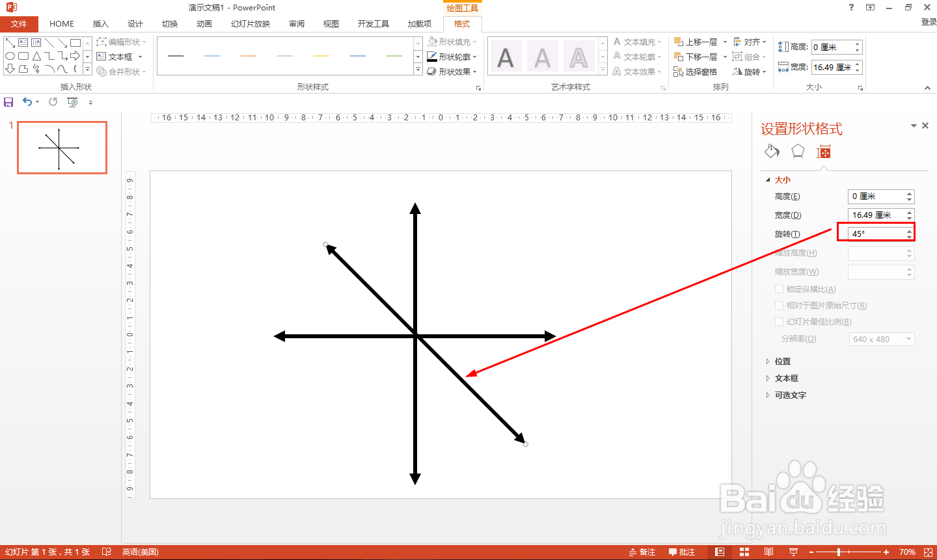Select the left brace shape
937x560 pixels.
coord(75,68)
